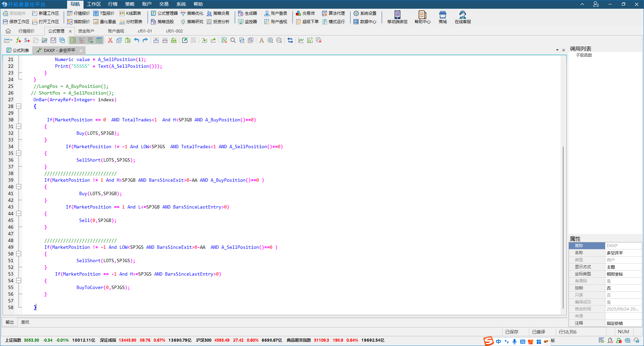Screen dimensions: 644x346
Task: Open the 策略 menu
Action: 129,4
